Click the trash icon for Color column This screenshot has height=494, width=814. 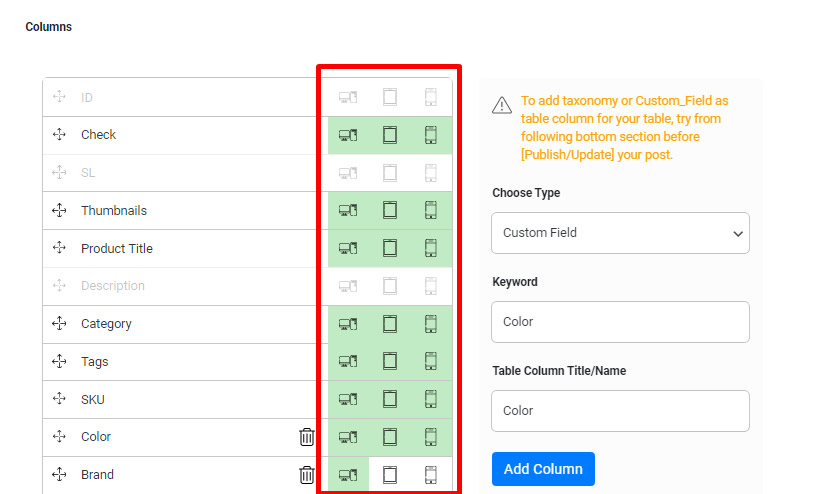click(x=307, y=437)
